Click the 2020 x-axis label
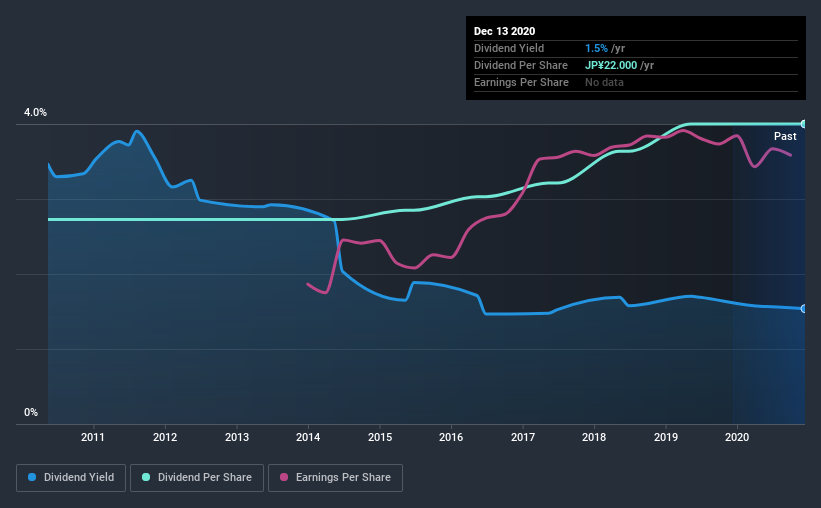The height and width of the screenshot is (508, 821). (737, 437)
